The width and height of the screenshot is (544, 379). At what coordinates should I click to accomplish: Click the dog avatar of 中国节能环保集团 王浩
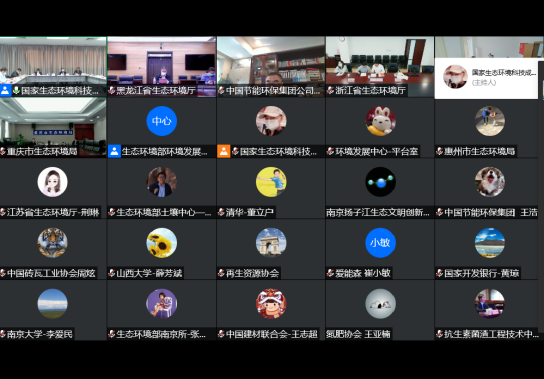click(x=490, y=182)
